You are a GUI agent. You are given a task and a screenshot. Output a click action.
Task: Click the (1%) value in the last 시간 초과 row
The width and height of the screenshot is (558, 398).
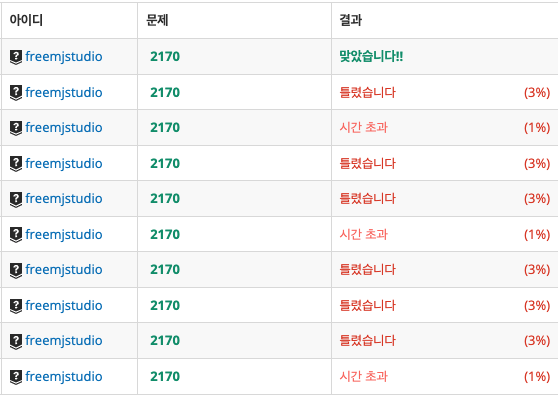pyautogui.click(x=537, y=377)
